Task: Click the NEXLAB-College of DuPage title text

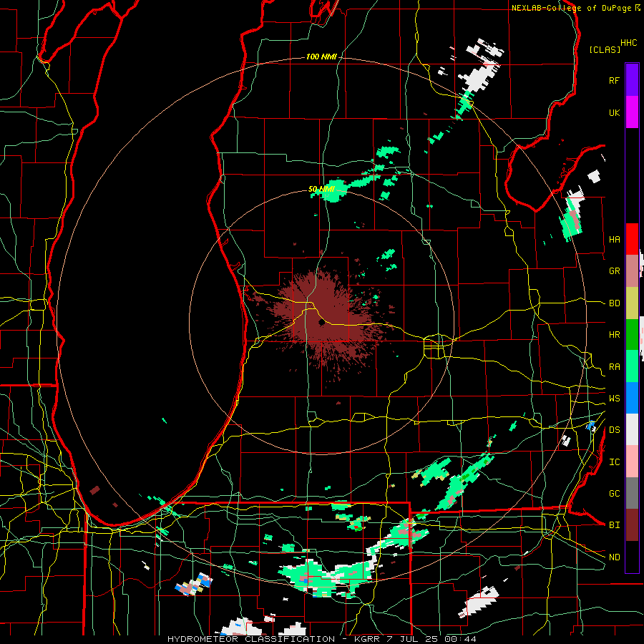Action: (x=571, y=8)
